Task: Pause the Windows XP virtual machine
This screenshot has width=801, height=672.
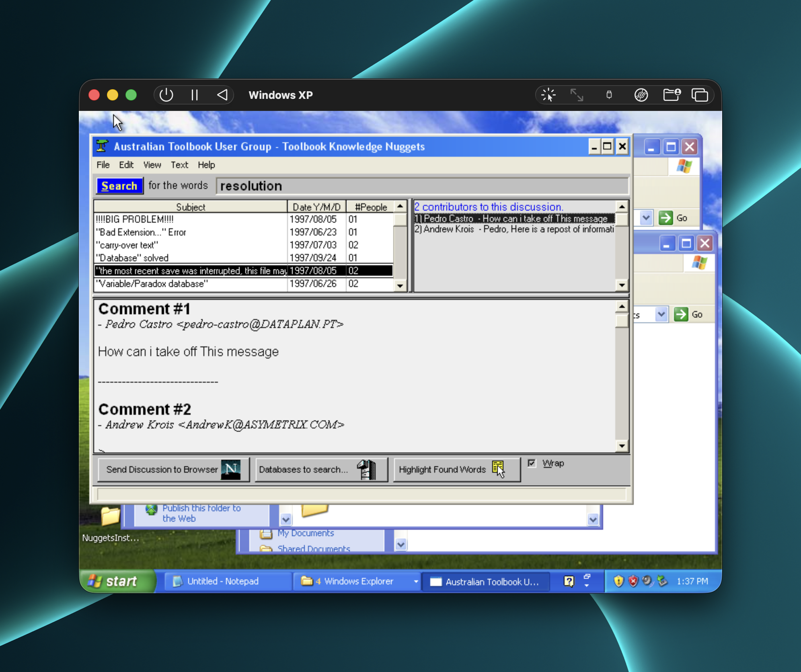Action: 195,95
